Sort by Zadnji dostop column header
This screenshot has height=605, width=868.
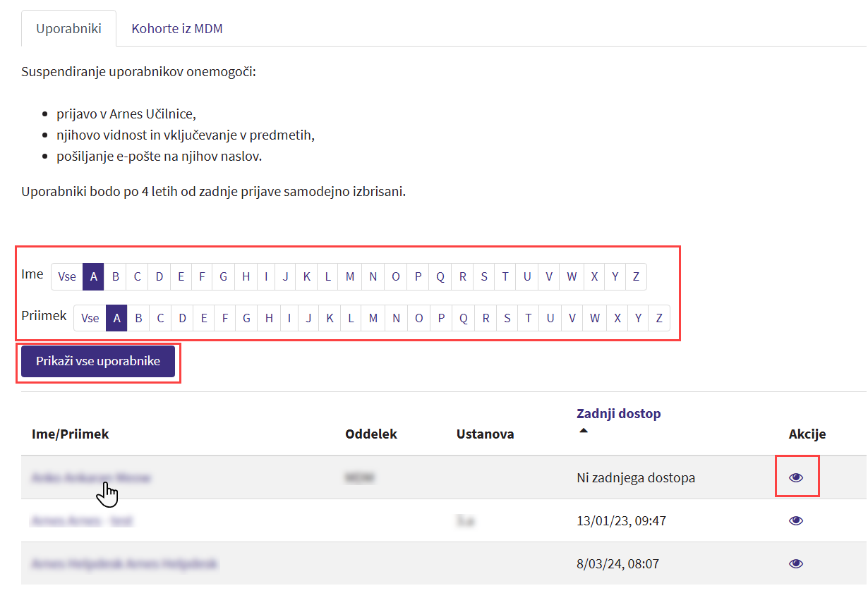[619, 413]
